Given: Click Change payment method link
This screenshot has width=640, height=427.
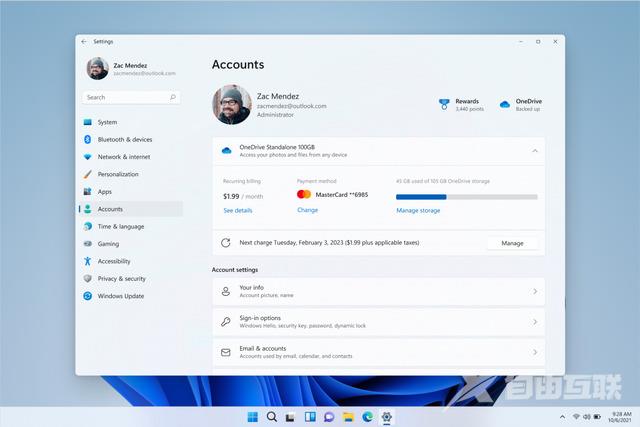Looking at the screenshot, I should 307,210.
